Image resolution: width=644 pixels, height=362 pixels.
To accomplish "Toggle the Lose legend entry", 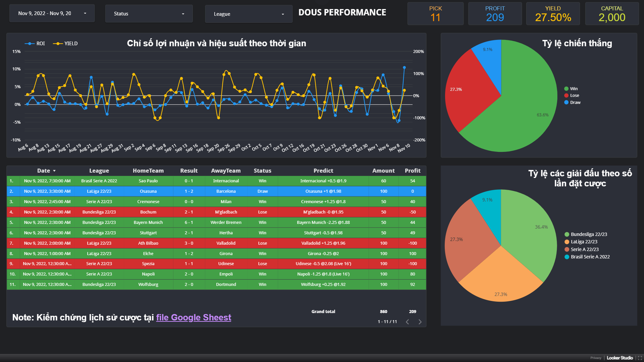I will [574, 96].
